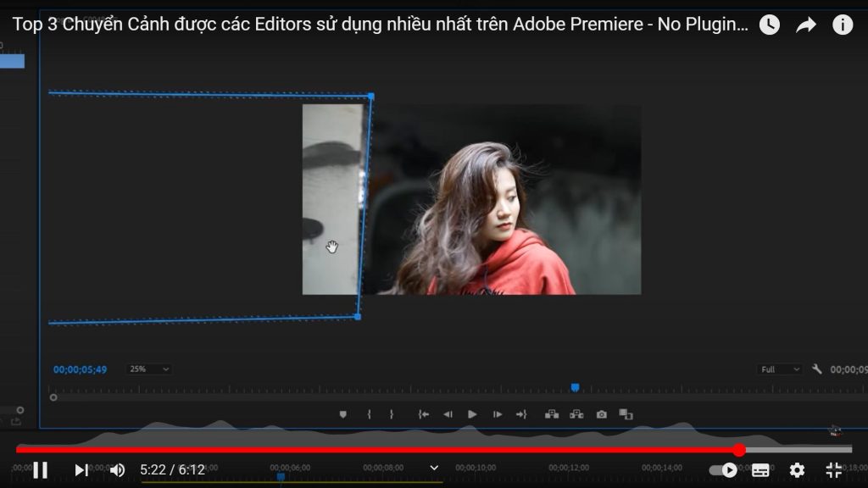
Task: Expand the video chapters chevron below the player
Action: (x=433, y=467)
